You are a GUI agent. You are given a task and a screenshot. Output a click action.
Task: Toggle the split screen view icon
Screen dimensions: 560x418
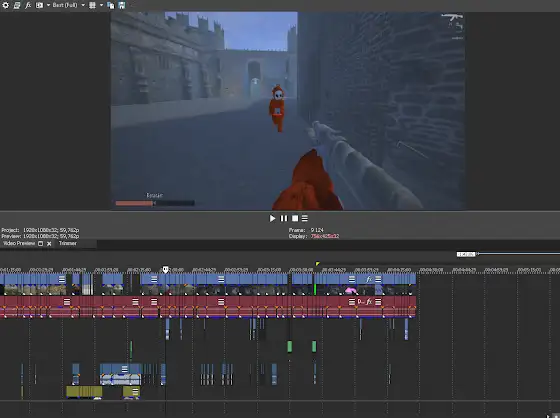pos(39,5)
